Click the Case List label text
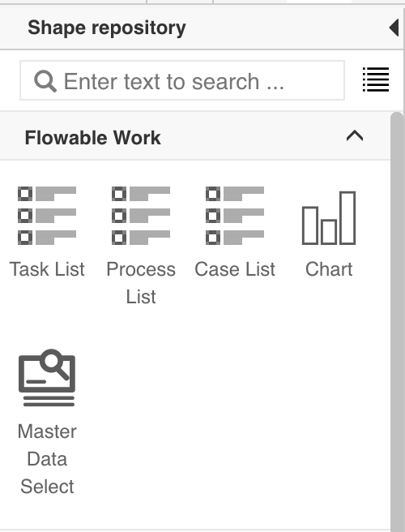The width and height of the screenshot is (405, 532). 235,269
